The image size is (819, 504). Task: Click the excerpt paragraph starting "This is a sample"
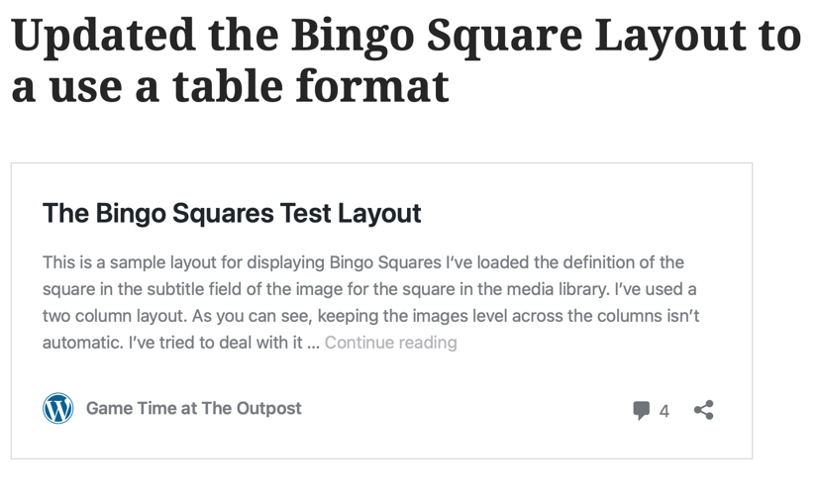(370, 302)
